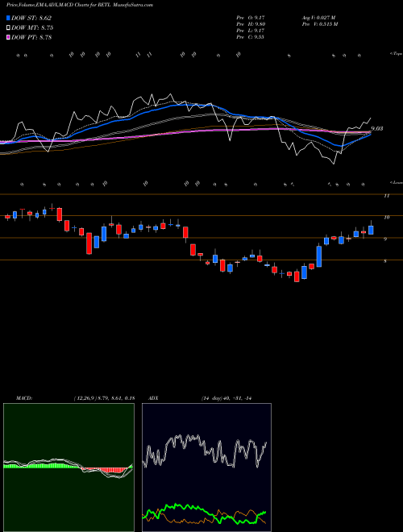403x532 pixels.
Task: Select the DOW MT: 8.75 legend label
Action: click(x=32, y=28)
